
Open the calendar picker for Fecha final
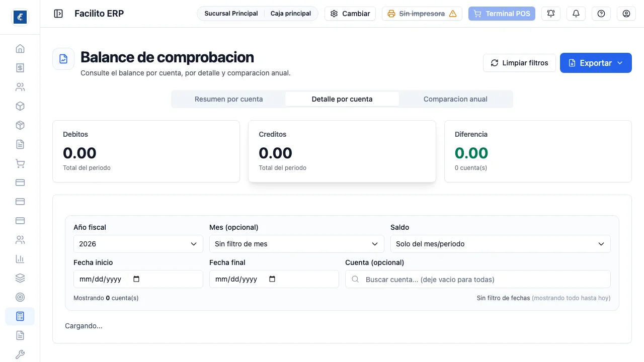(x=272, y=279)
